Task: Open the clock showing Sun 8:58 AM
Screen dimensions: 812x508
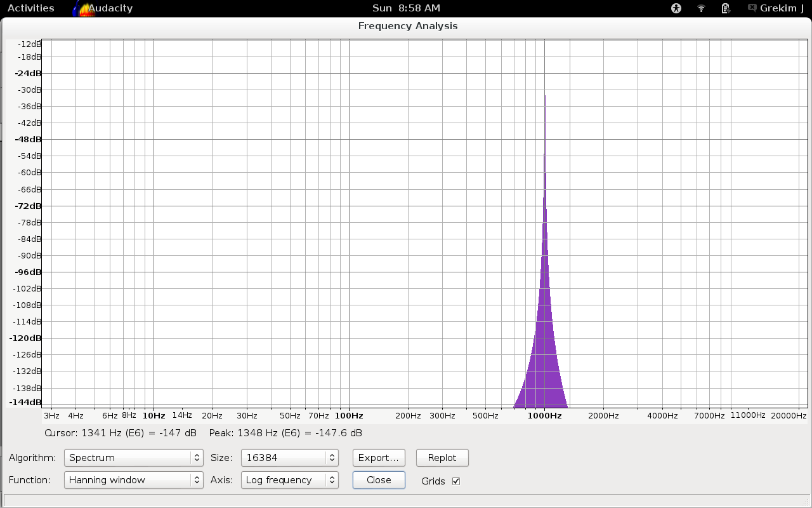Action: [406, 8]
